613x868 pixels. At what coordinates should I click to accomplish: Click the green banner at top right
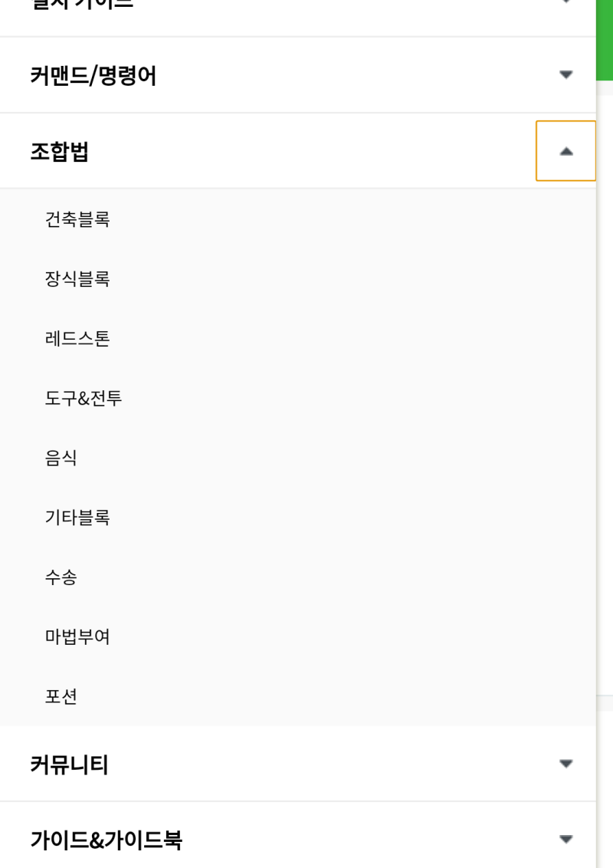tap(605, 38)
